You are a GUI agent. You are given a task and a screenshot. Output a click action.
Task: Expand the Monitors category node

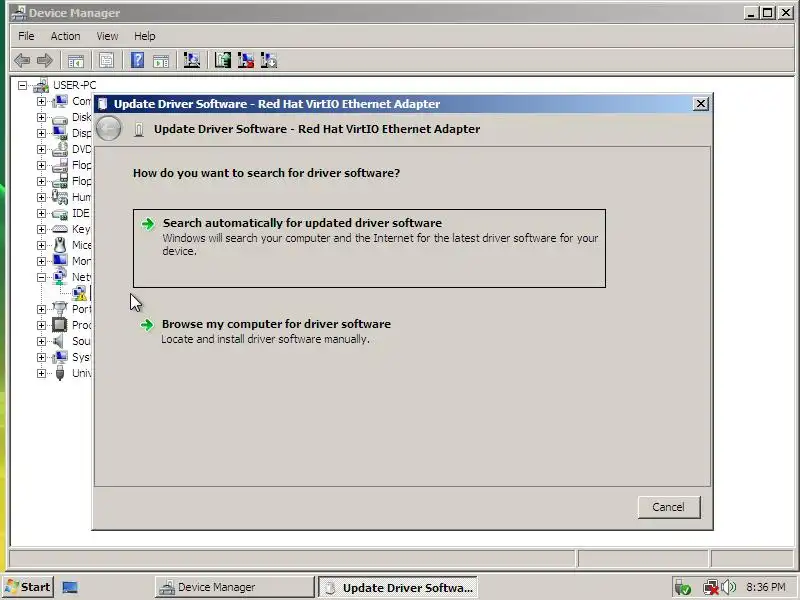point(41,261)
